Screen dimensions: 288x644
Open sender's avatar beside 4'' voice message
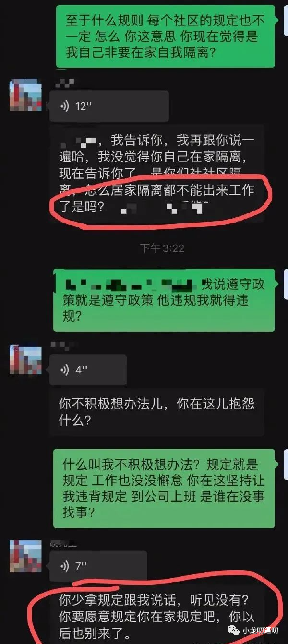click(x=25, y=359)
